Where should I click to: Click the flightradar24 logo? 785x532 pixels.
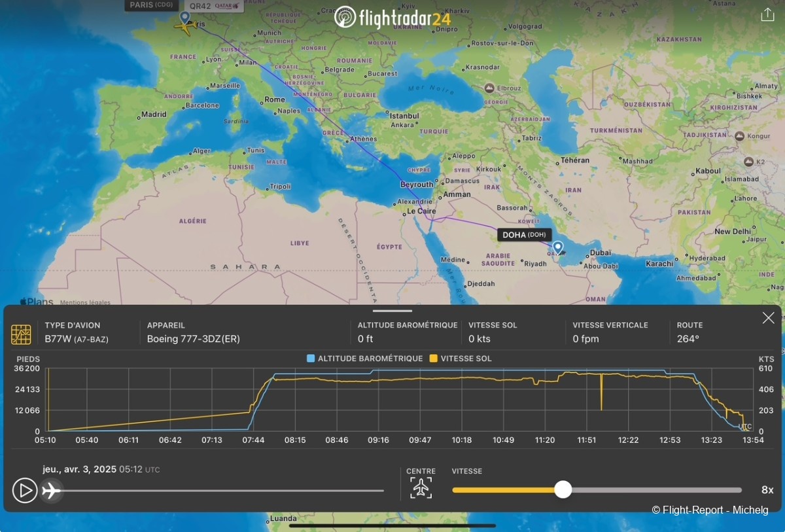click(392, 17)
